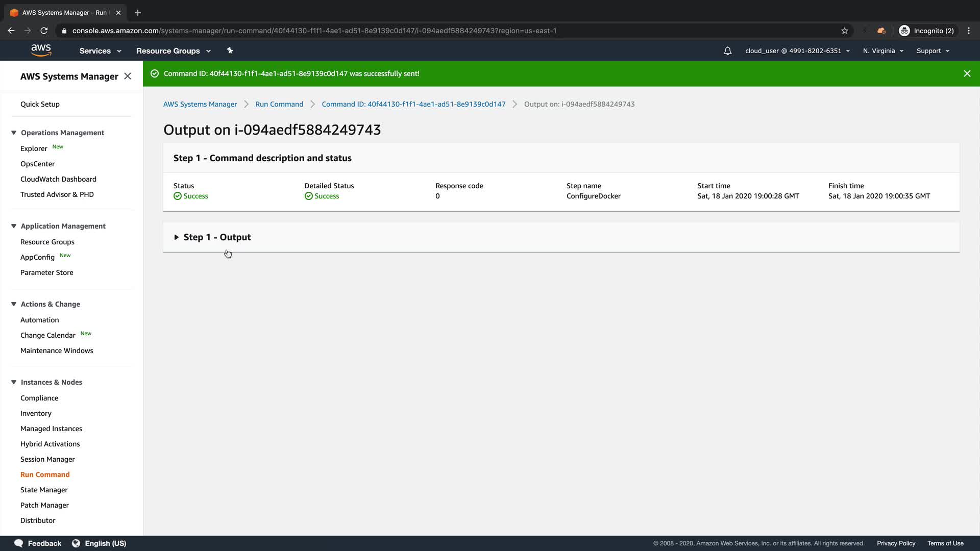Click the AWS logo home icon
Viewport: 980px width, 551px height.
coord(41,50)
